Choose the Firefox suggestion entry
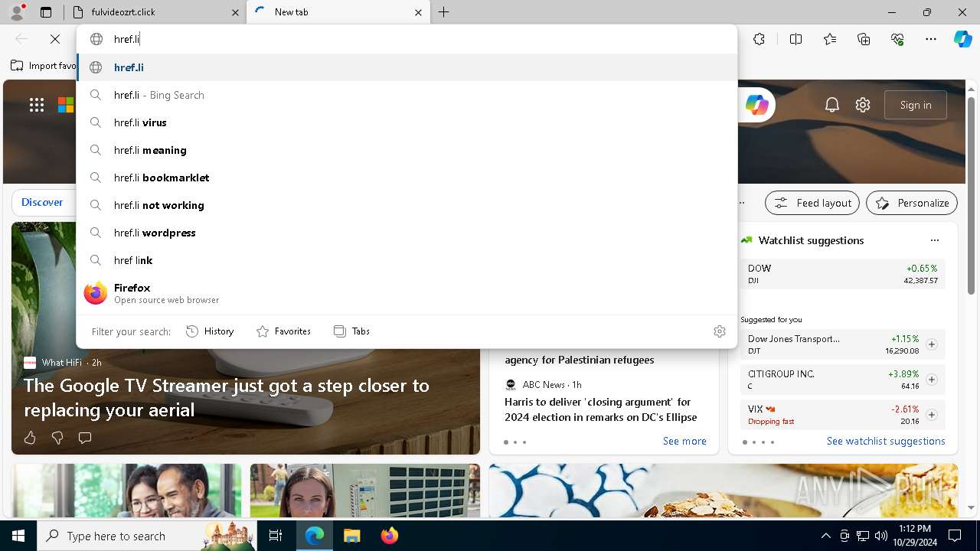 tap(407, 293)
